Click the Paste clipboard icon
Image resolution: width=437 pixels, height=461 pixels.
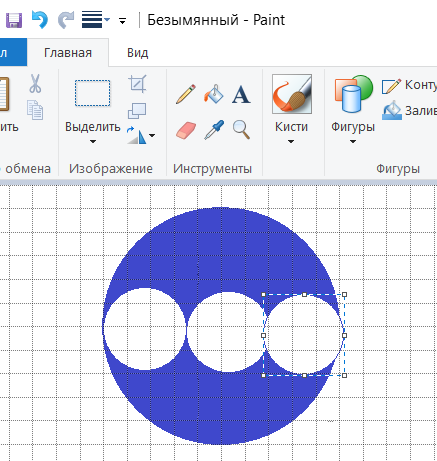pos(5,94)
